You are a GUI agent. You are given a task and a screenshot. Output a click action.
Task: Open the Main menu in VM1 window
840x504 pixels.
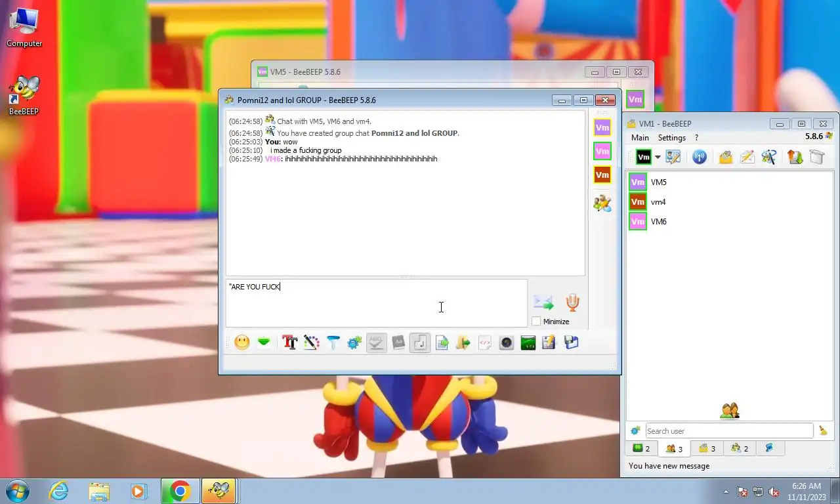[x=640, y=138]
